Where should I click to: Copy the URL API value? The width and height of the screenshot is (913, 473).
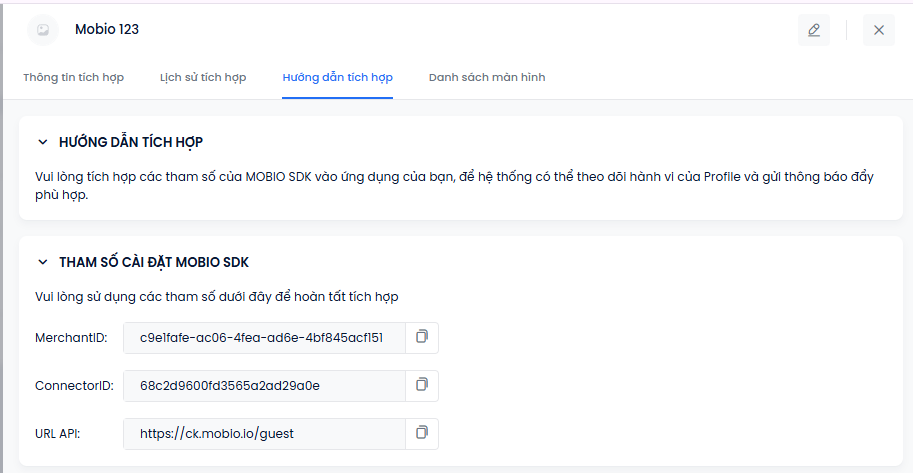point(422,433)
